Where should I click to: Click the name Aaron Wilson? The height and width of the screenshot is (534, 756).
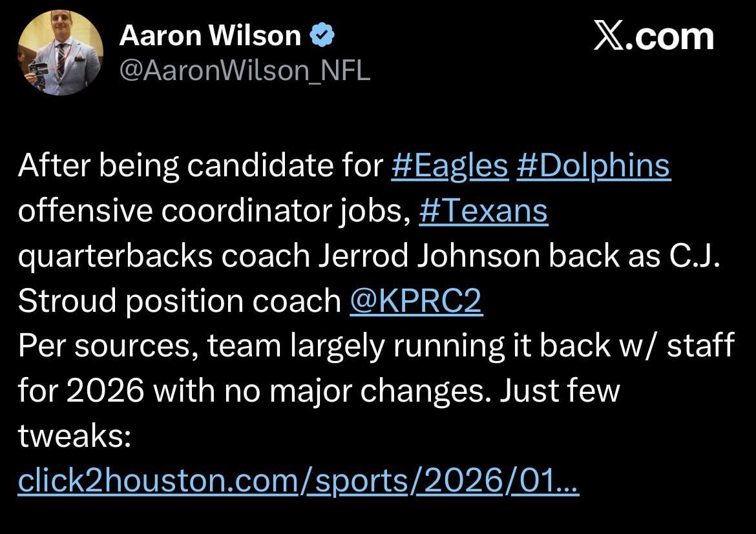tap(212, 35)
